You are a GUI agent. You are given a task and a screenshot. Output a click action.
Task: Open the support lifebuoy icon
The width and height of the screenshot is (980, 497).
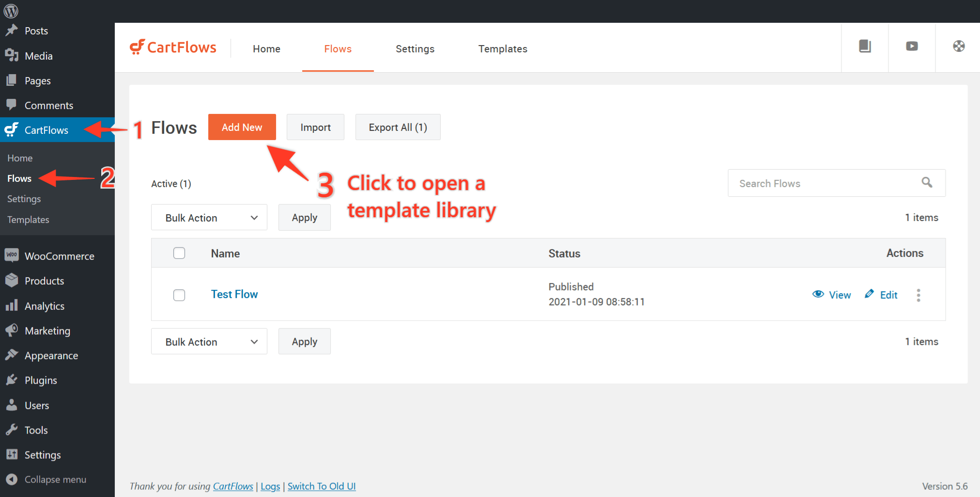tap(959, 47)
